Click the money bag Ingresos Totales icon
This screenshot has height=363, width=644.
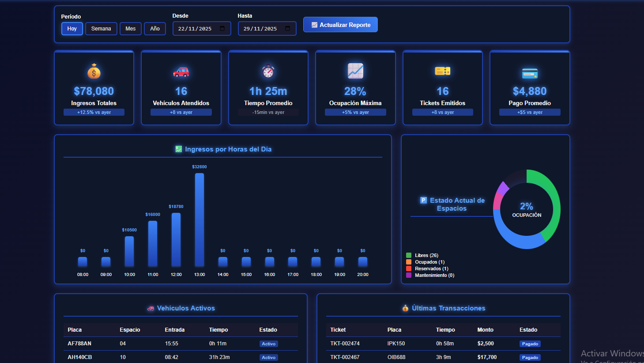click(94, 72)
